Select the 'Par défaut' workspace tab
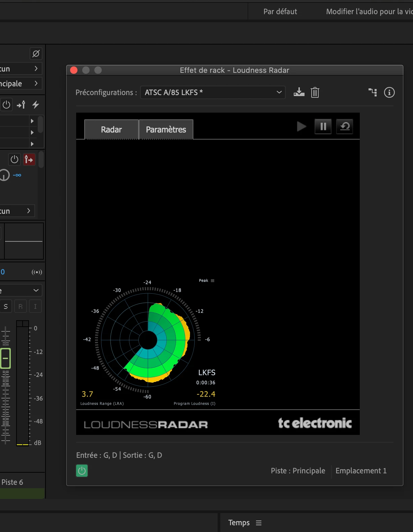Screen dimensions: 413x532 pyautogui.click(x=280, y=11)
